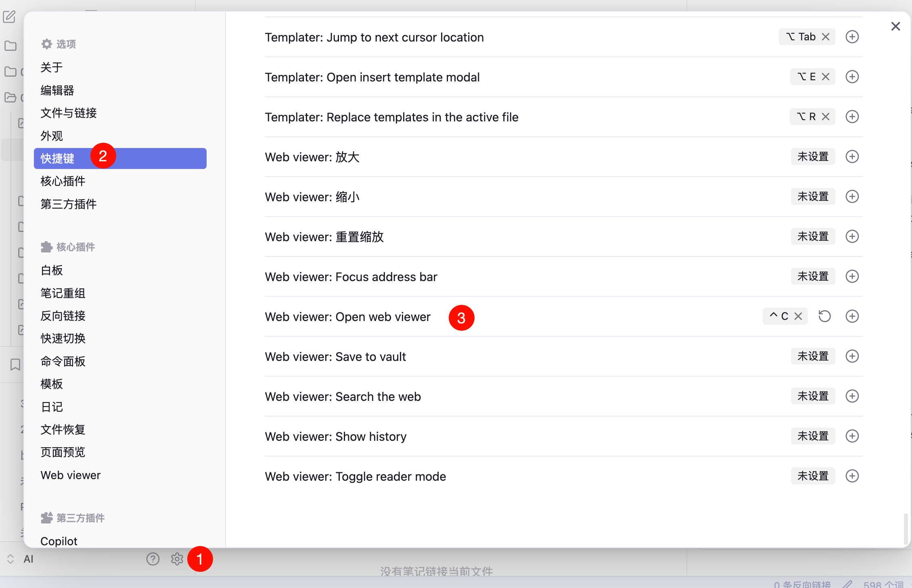Add hotkey for Web viewer: Save to vault
This screenshot has height=588, width=912.
tap(852, 357)
